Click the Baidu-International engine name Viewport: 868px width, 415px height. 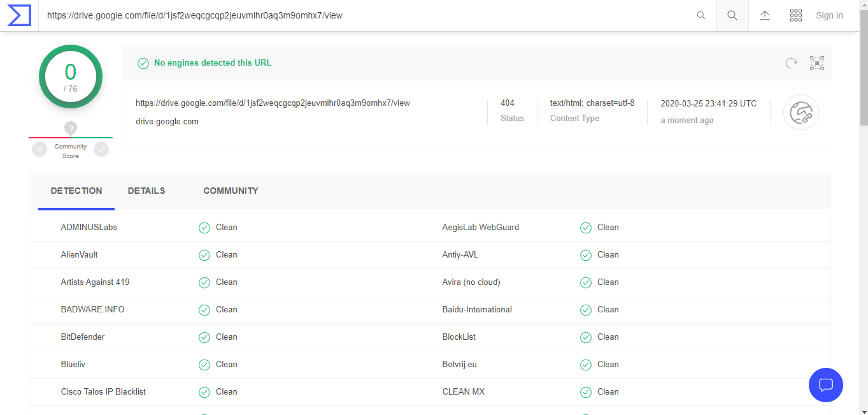pos(477,309)
